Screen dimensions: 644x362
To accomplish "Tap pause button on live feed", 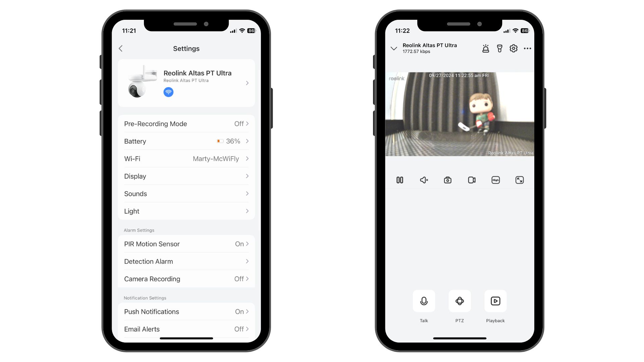I will pos(400,180).
